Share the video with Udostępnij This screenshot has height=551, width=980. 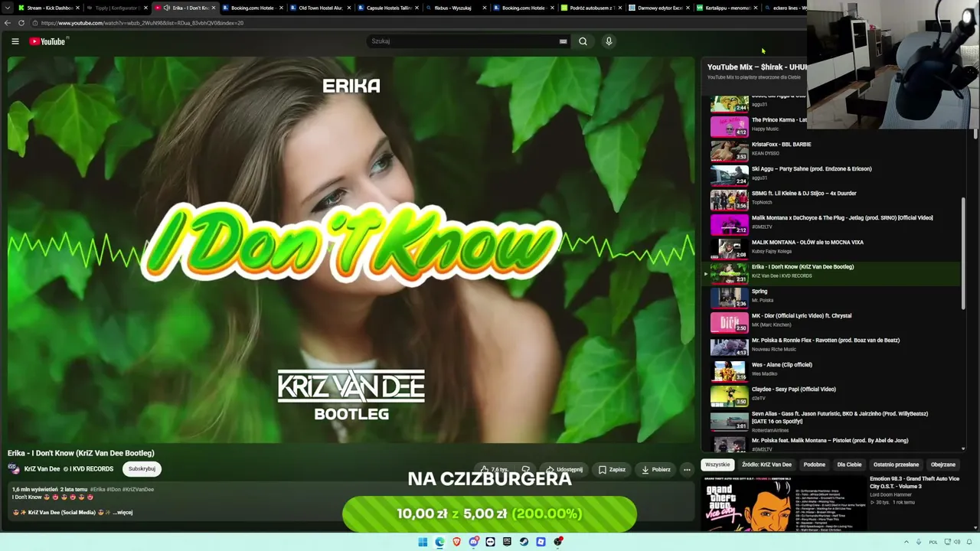[x=563, y=469]
